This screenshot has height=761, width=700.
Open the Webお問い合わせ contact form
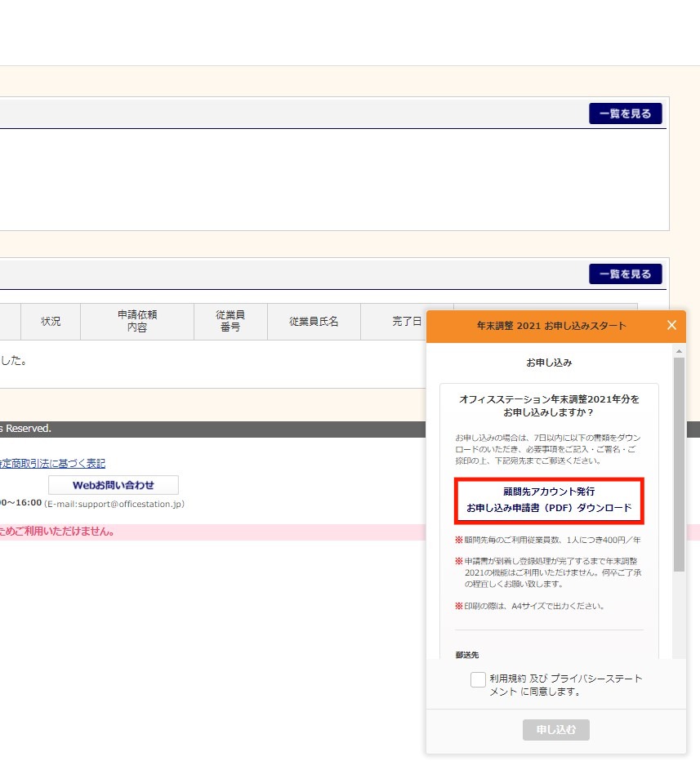[113, 485]
